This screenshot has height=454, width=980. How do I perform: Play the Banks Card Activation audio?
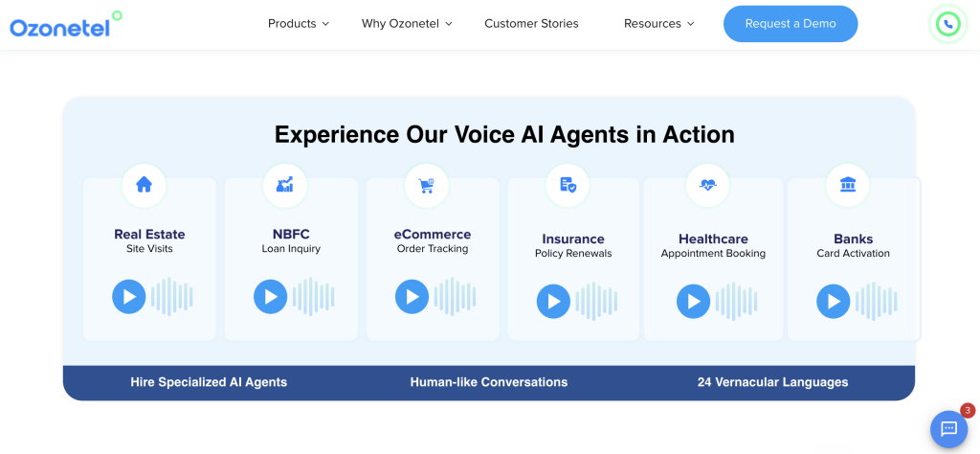pos(834,302)
